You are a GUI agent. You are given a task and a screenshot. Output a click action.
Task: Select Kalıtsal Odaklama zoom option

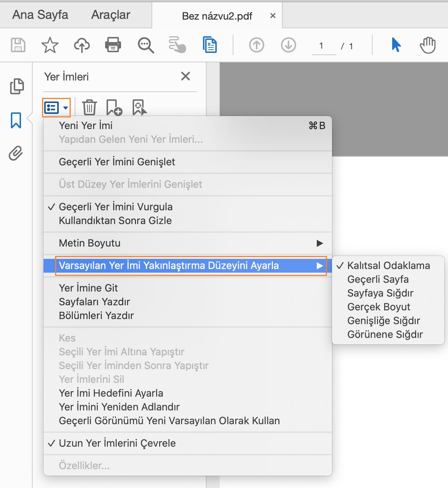point(388,265)
